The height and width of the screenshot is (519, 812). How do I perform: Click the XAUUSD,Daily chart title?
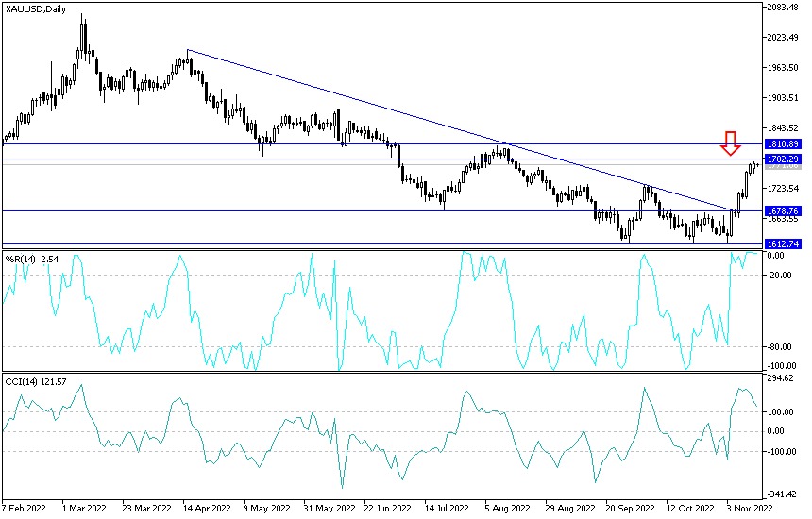(36, 8)
